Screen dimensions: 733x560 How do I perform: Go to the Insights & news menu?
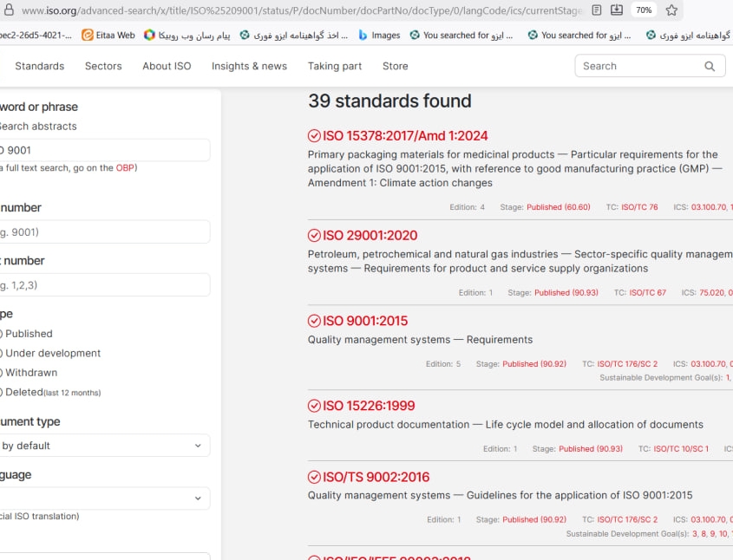(249, 66)
